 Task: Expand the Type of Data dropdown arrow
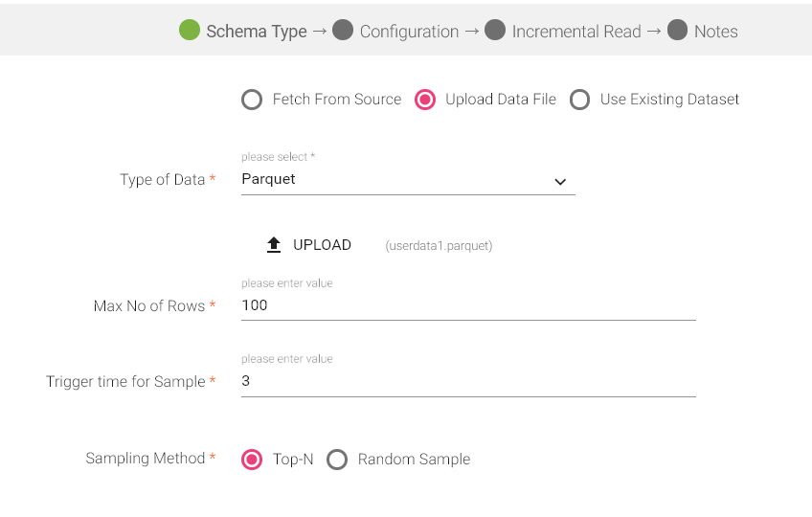pyautogui.click(x=560, y=182)
